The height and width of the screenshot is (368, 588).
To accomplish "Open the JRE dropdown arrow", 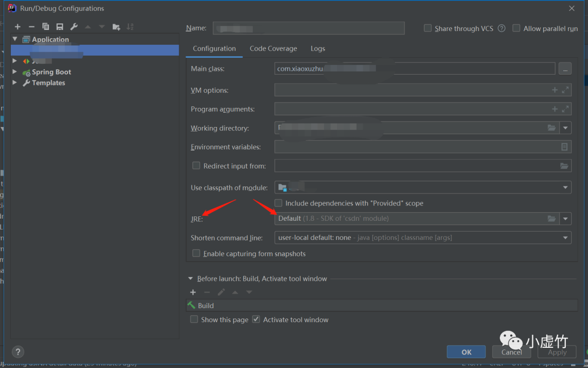I will tap(566, 219).
